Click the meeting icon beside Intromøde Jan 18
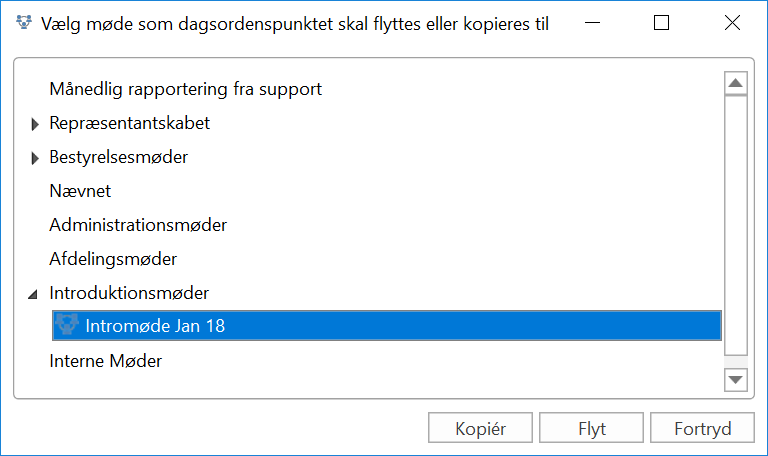 (67, 325)
